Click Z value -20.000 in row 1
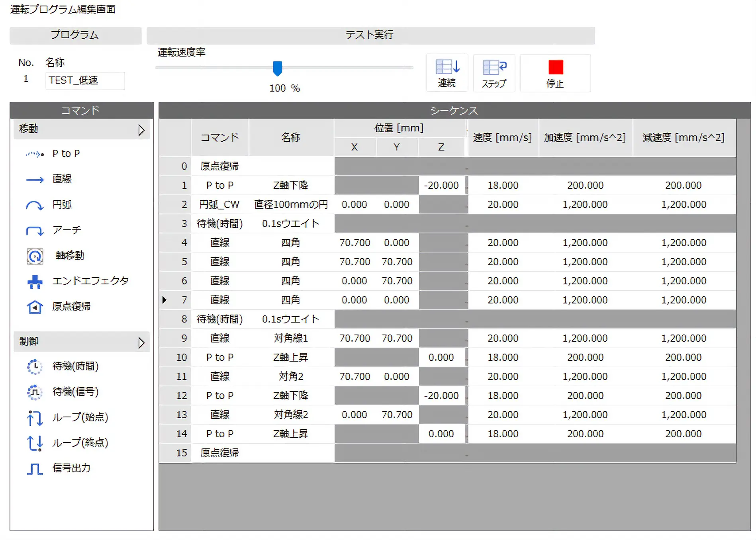756x540 pixels. point(441,185)
